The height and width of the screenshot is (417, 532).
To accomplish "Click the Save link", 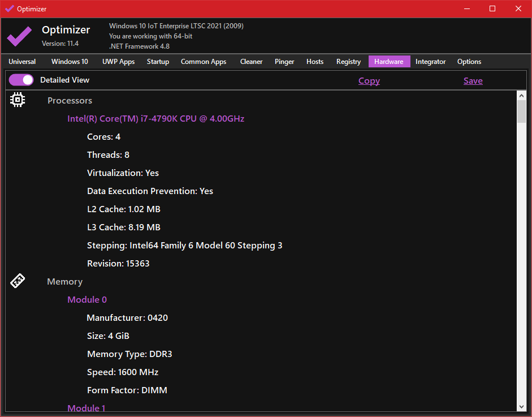I will point(473,81).
